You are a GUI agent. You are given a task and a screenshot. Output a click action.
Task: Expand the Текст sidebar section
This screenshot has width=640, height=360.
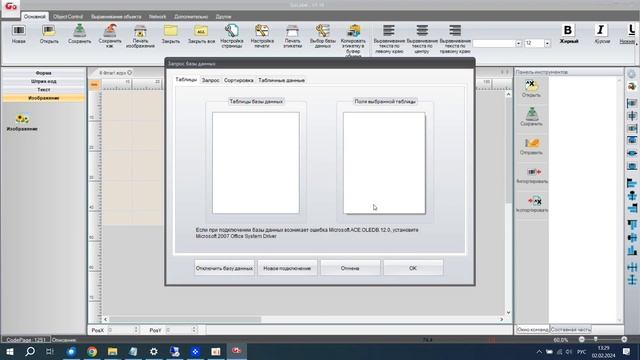coord(43,89)
